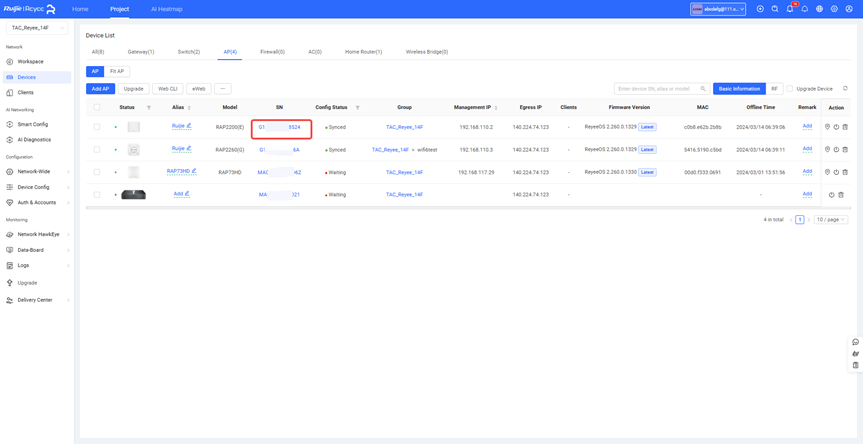863x444 pixels.
Task: Open the TAC_Reyee_14F project dropdown
Action: pyautogui.click(x=38, y=28)
